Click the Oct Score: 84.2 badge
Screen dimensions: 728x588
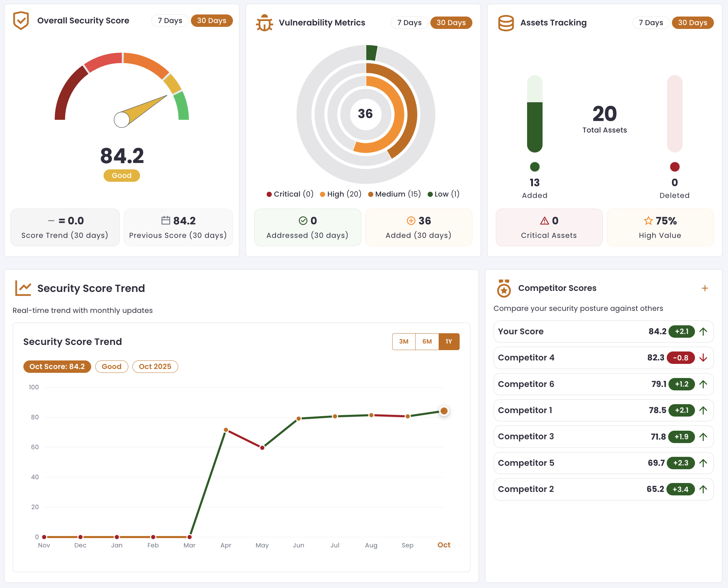pos(57,366)
